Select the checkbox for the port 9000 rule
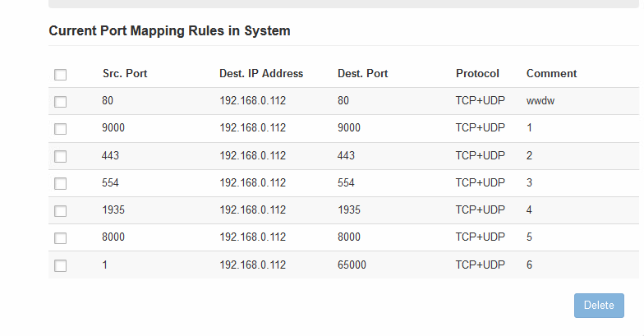The height and width of the screenshot is (336, 644). [61, 128]
